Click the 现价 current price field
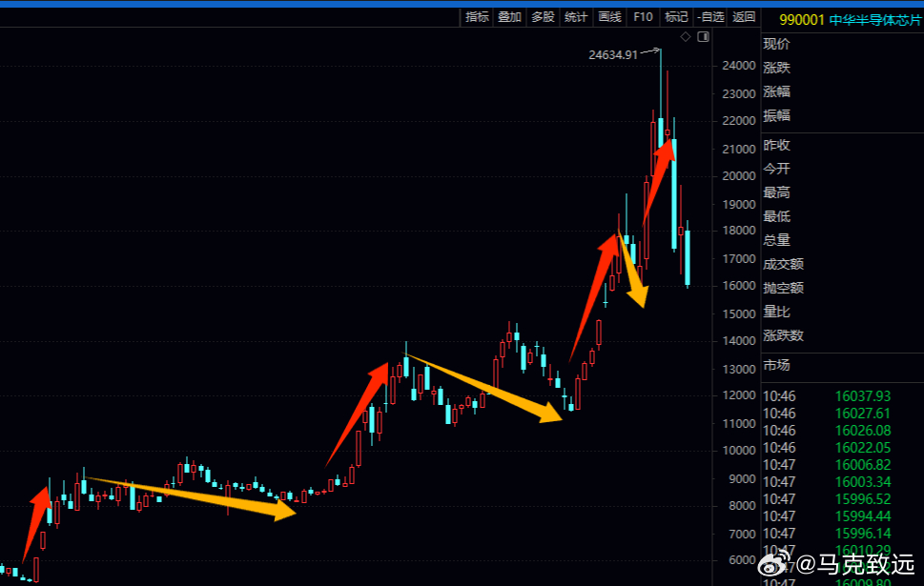Screen dimensions: 924x586 tap(776, 44)
